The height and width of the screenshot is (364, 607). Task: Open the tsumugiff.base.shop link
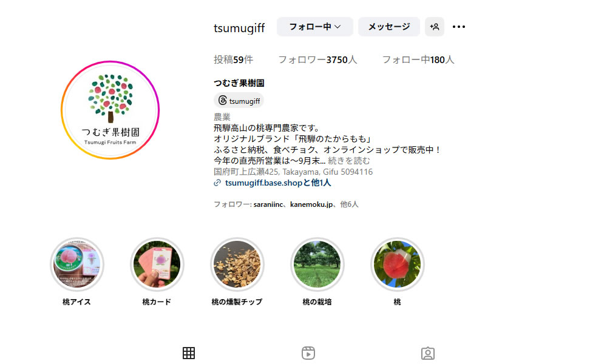[263, 183]
